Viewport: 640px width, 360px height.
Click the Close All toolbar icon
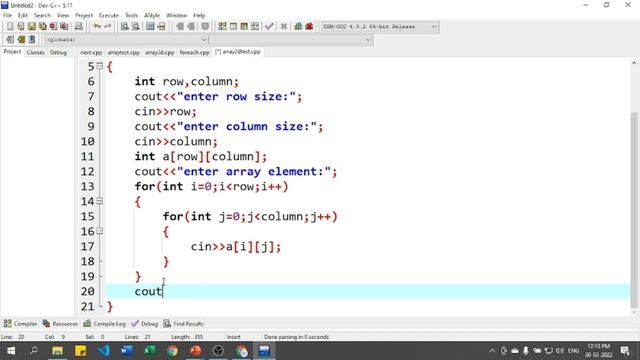[x=64, y=27]
